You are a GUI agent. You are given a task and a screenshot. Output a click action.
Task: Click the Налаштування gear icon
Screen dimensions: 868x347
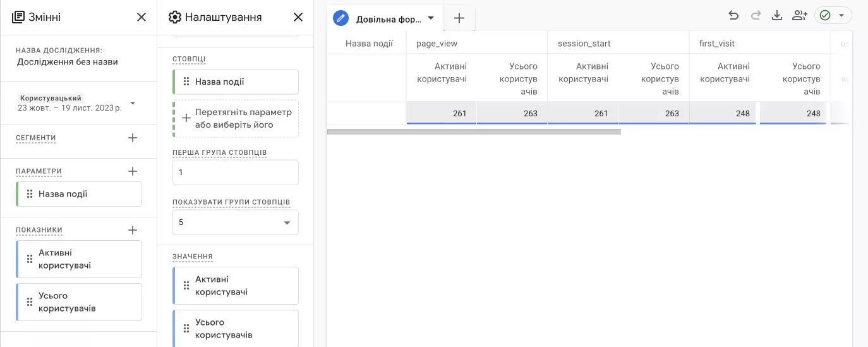click(x=175, y=17)
